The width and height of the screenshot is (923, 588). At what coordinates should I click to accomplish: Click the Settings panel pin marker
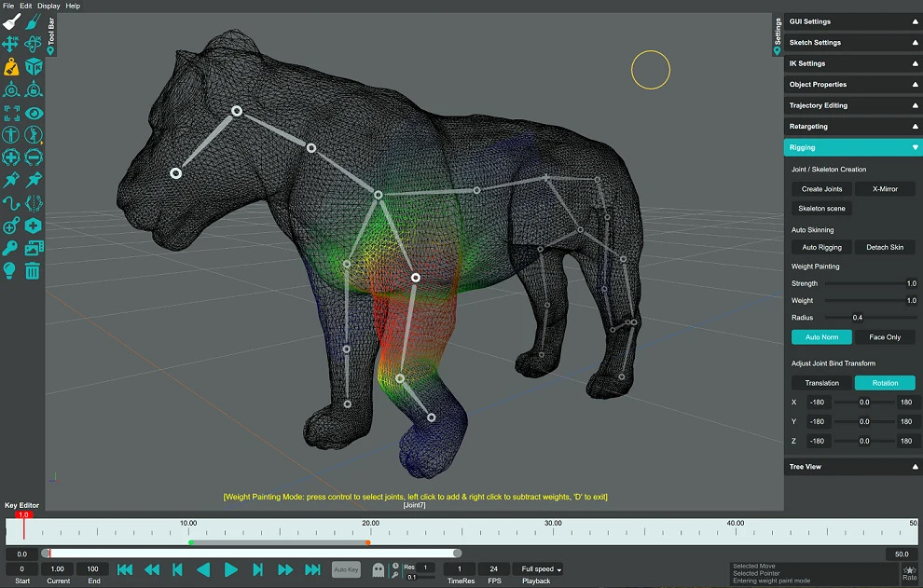click(777, 51)
